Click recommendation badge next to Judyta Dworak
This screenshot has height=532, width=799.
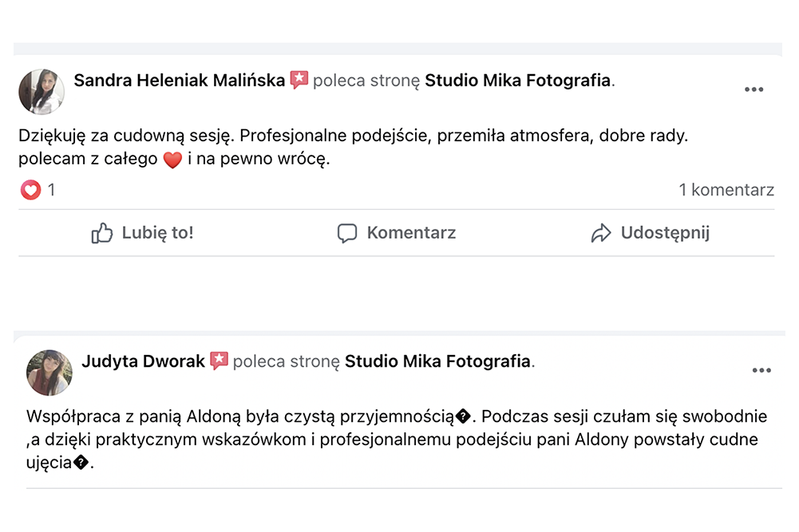click(x=220, y=361)
